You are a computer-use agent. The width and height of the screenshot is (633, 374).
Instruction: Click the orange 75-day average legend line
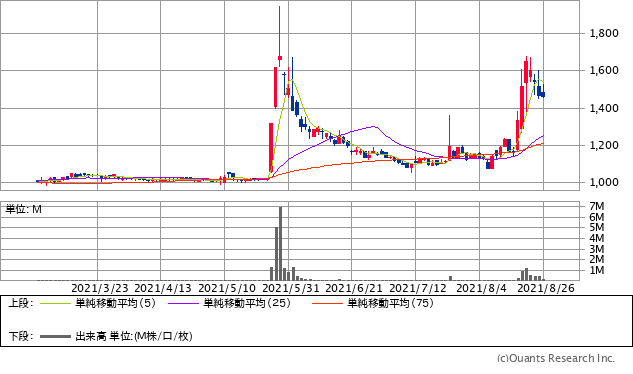coord(327,303)
